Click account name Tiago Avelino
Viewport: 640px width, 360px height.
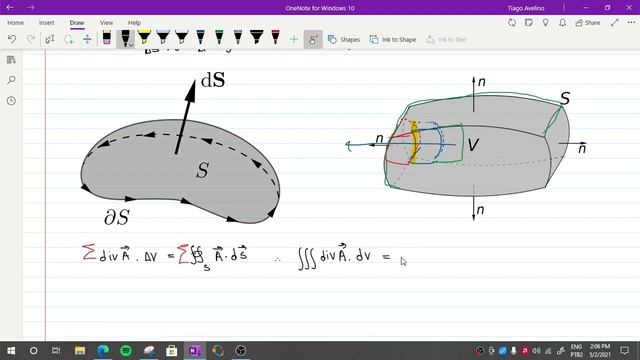tap(526, 8)
